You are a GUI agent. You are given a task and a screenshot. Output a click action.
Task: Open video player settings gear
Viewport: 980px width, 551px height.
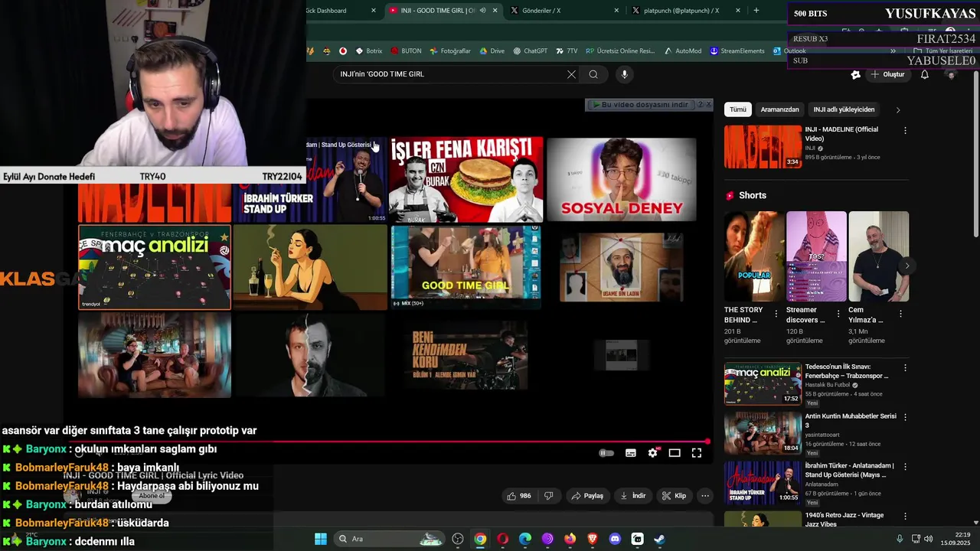pos(652,453)
